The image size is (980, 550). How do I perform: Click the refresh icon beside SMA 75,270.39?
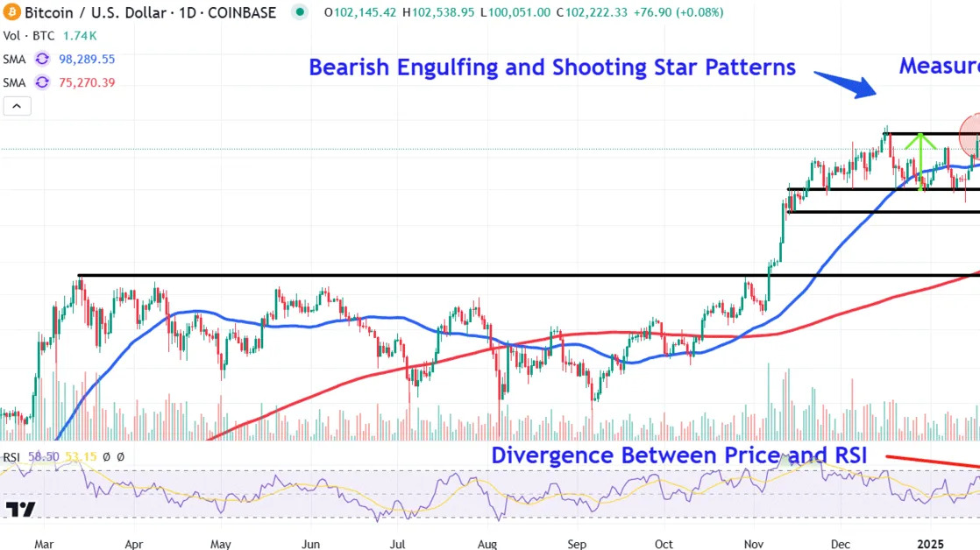click(42, 82)
